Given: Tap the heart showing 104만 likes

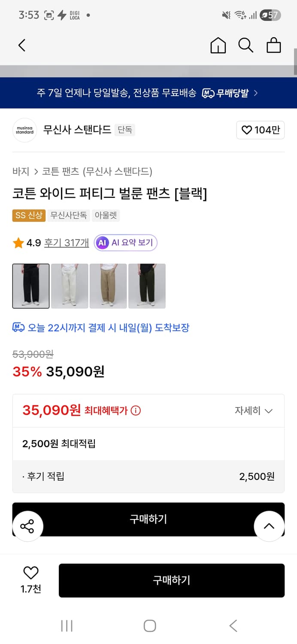Looking at the screenshot, I should tap(261, 130).
